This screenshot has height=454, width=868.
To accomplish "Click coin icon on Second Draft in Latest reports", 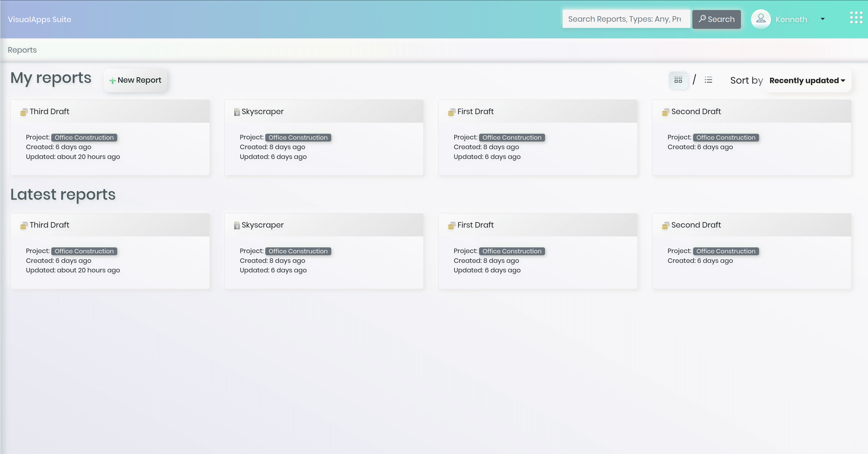I will click(x=665, y=225).
